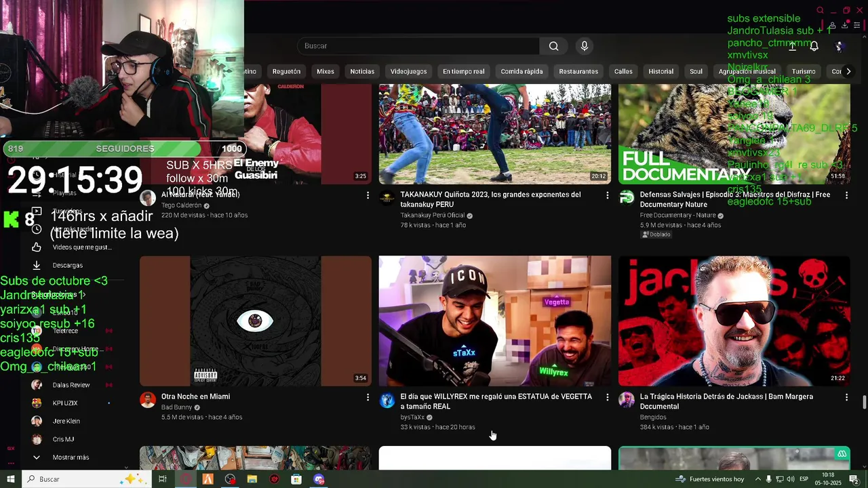This screenshot has height=488, width=868.
Task: Open the taskbar clock showing 10:18
Action: (828, 479)
